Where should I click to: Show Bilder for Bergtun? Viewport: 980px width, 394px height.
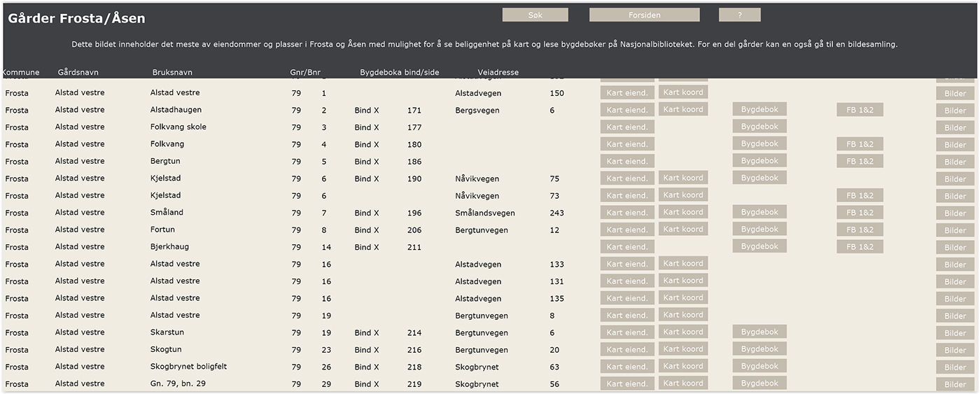click(x=955, y=162)
